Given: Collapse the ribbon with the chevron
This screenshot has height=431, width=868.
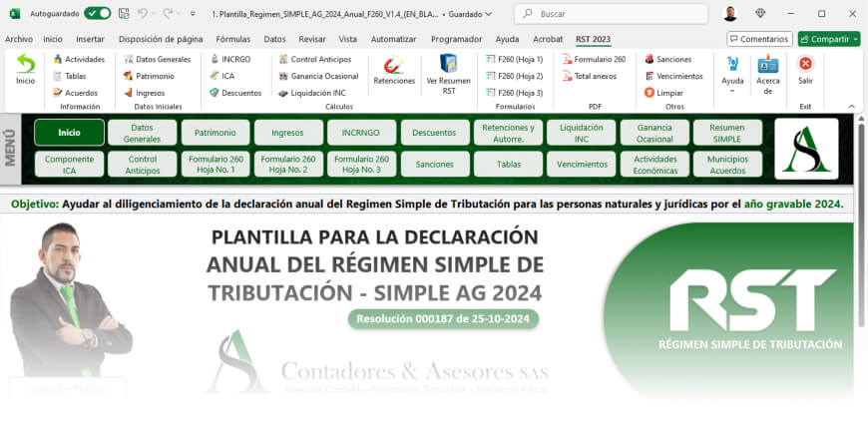Looking at the screenshot, I should (851, 106).
